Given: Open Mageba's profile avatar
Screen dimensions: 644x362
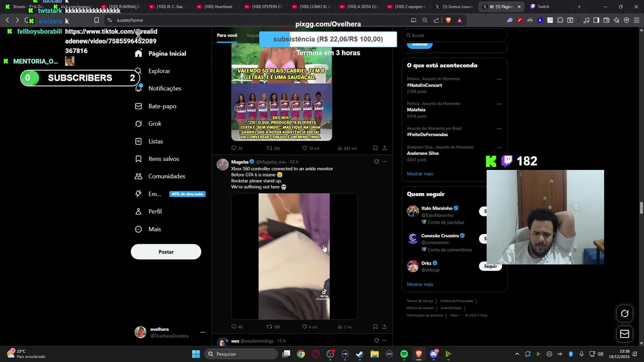Looking at the screenshot, I should [222, 165].
